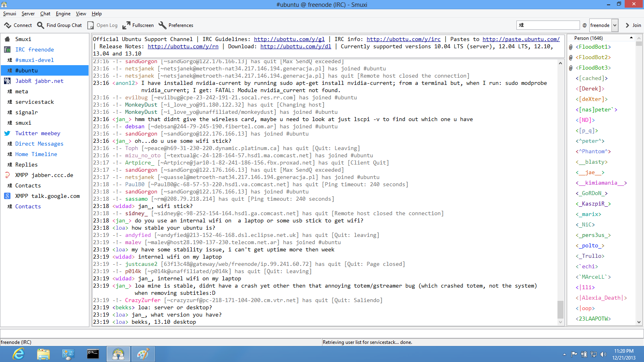Open XMPP jabber.ccc.de server entry
644x362 pixels.
coord(44,175)
